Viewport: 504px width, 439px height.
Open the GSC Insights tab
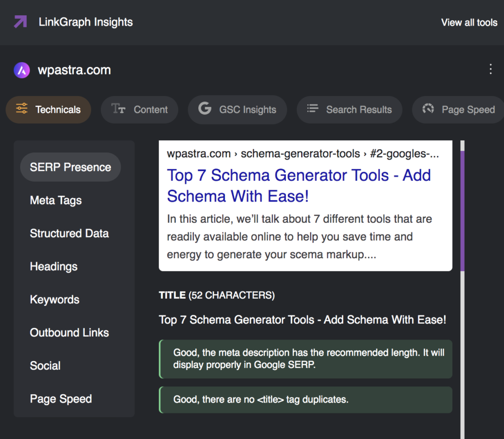pos(237,109)
